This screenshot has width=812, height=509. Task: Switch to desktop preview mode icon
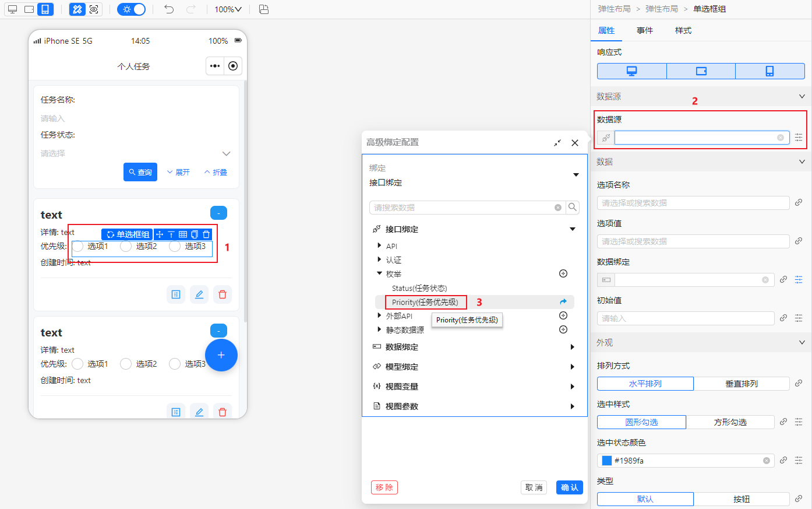click(x=12, y=9)
